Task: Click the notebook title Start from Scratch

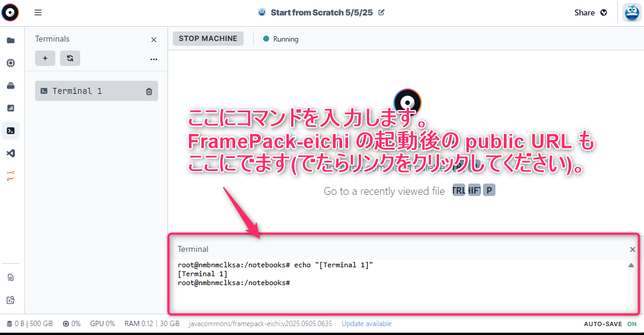Action: coord(321,12)
